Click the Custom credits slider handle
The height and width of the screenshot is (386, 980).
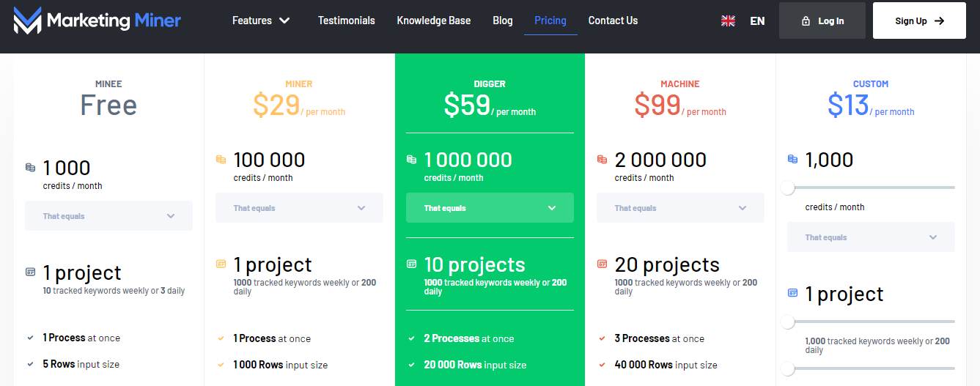click(x=788, y=188)
